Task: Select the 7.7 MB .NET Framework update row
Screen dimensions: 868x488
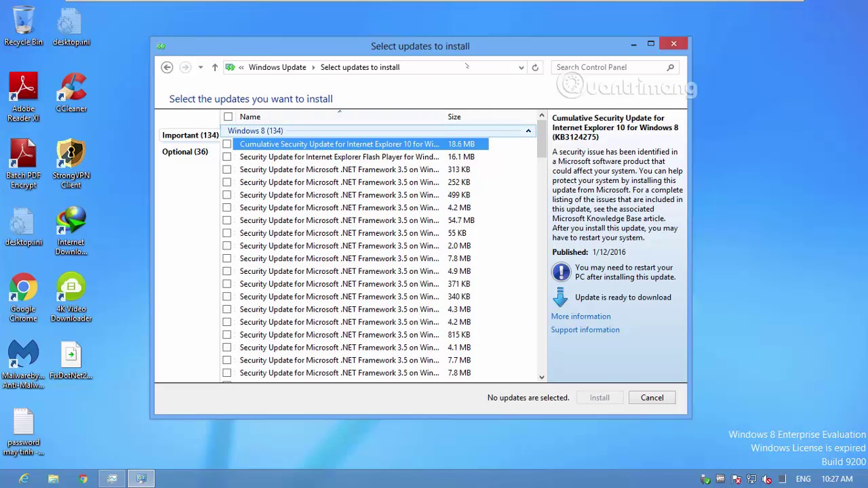Action: (x=361, y=361)
